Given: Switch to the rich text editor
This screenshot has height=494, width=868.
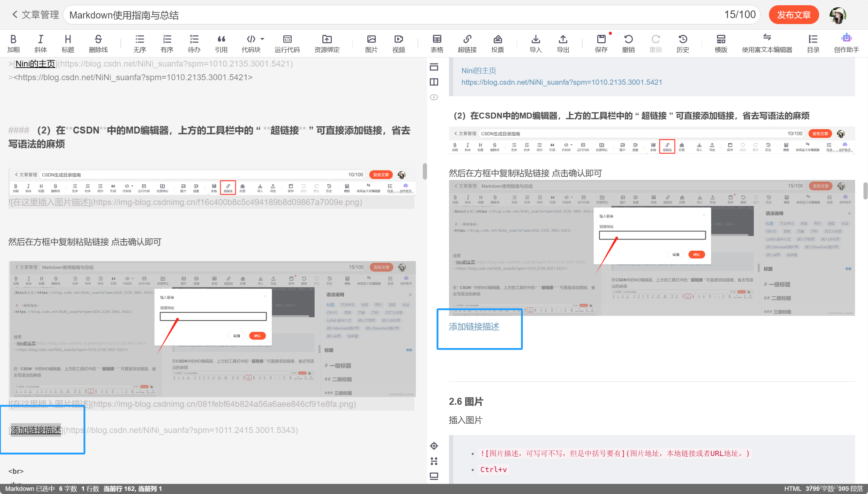Looking at the screenshot, I should (767, 43).
